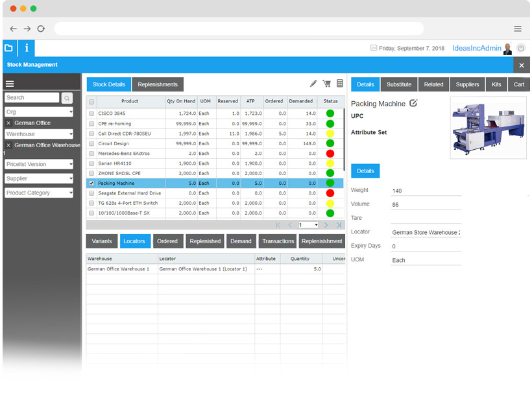Uncheck the Packing Machine row checkbox

point(91,184)
